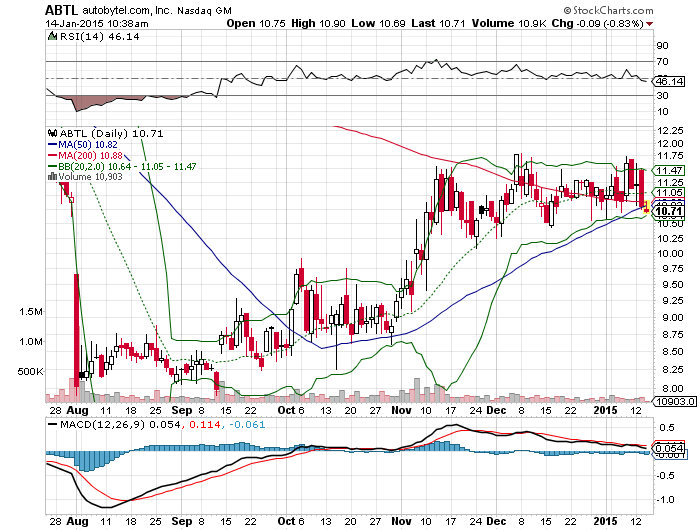Click the MACD -1.0 axis label
The width and height of the screenshot is (700, 530).
tap(665, 500)
